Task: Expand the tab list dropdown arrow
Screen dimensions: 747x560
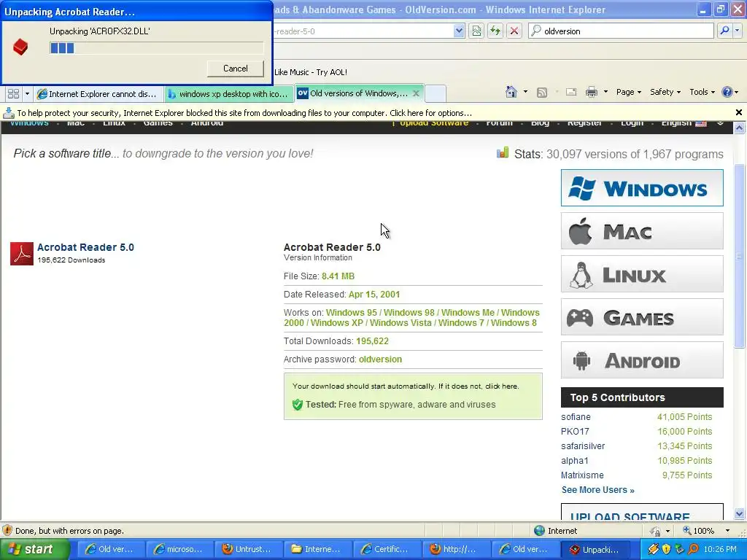Action: coord(27,94)
